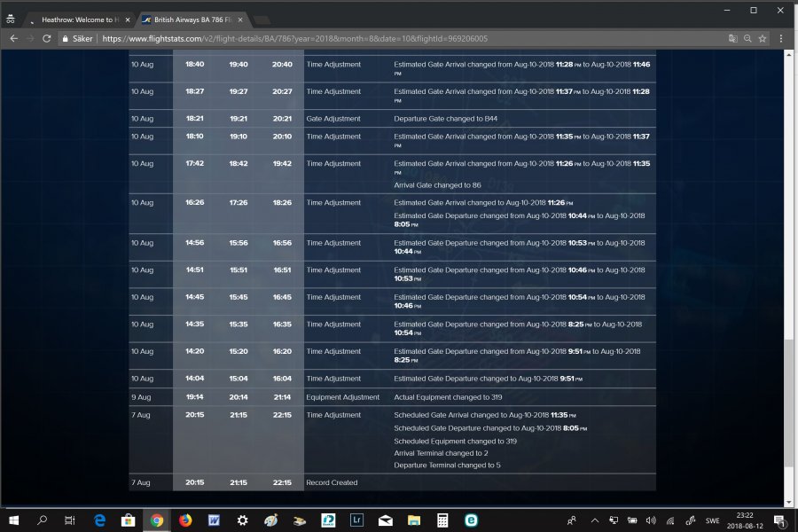Go back using the browser back arrow
Image resolution: width=798 pixels, height=532 pixels.
pyautogui.click(x=13, y=39)
